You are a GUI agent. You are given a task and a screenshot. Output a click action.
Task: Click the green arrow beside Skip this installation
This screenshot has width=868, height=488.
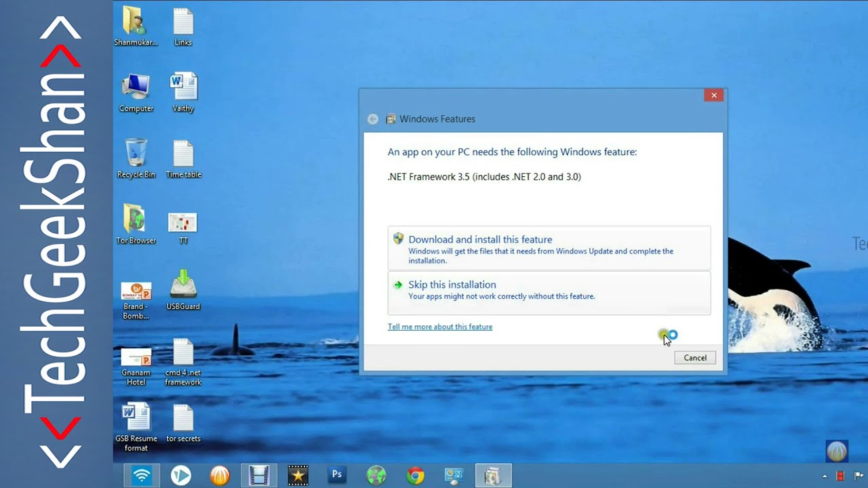(x=398, y=285)
